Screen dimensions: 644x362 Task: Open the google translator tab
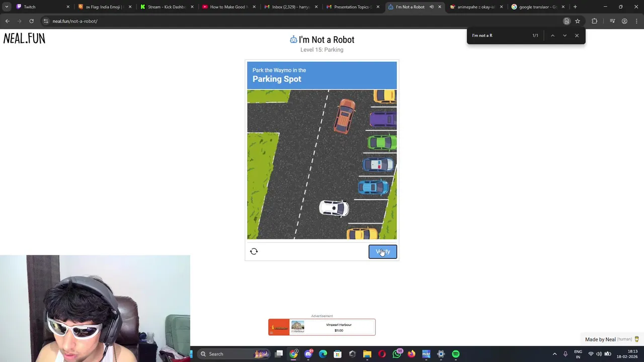(x=537, y=7)
